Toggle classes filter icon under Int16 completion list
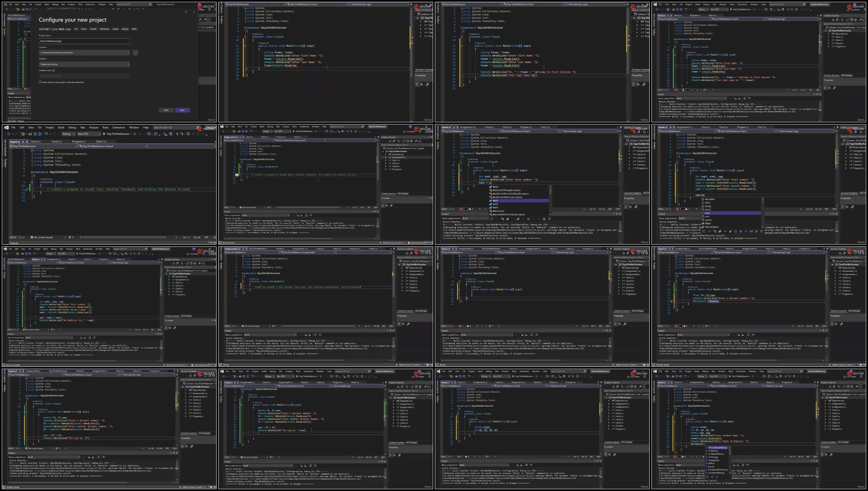 pyautogui.click(x=503, y=219)
